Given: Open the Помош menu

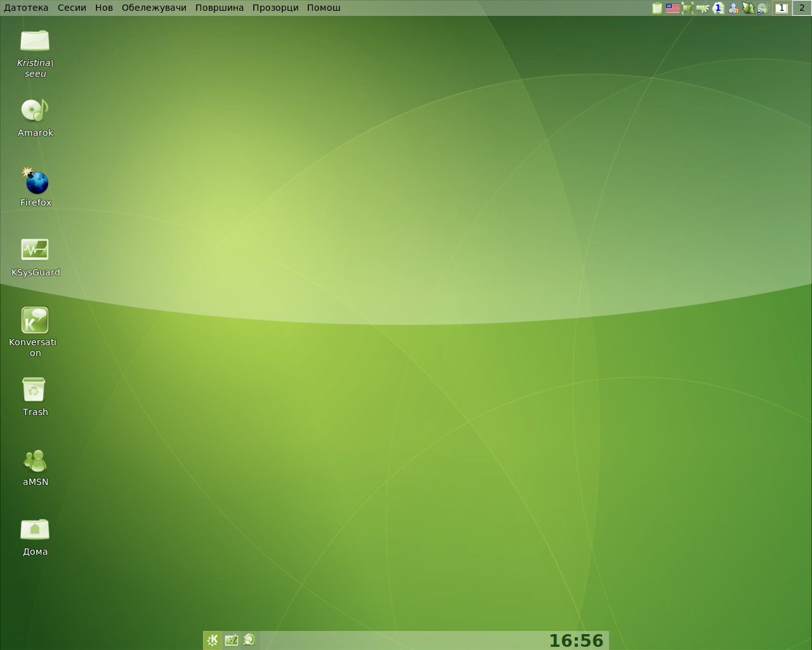Looking at the screenshot, I should (x=324, y=8).
